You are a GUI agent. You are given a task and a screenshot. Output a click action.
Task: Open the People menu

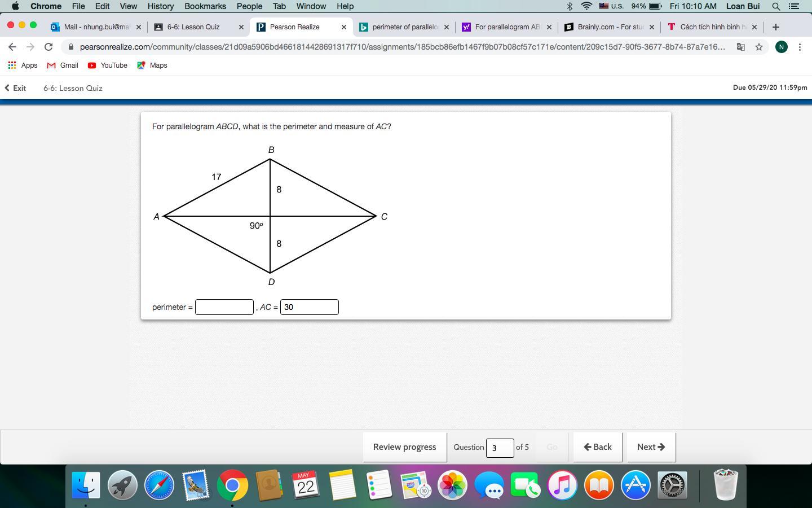[249, 6]
